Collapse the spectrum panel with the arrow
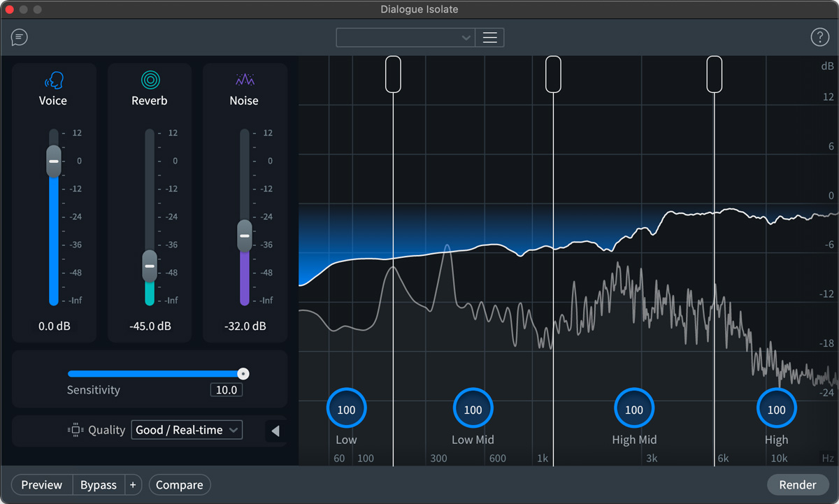Viewport: 839px width, 504px height. click(x=275, y=431)
